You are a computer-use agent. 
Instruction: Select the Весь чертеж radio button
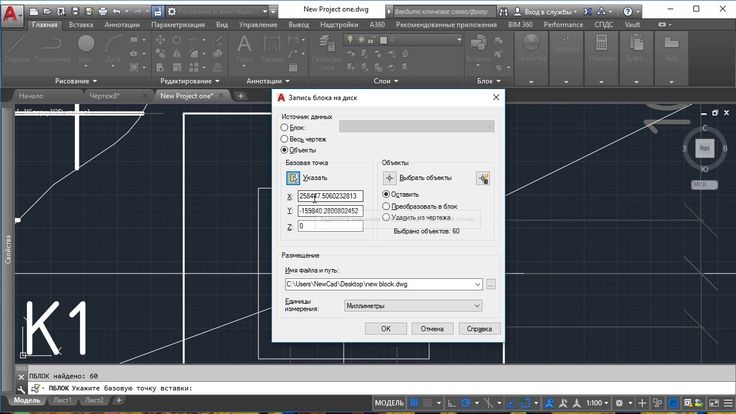(285, 138)
